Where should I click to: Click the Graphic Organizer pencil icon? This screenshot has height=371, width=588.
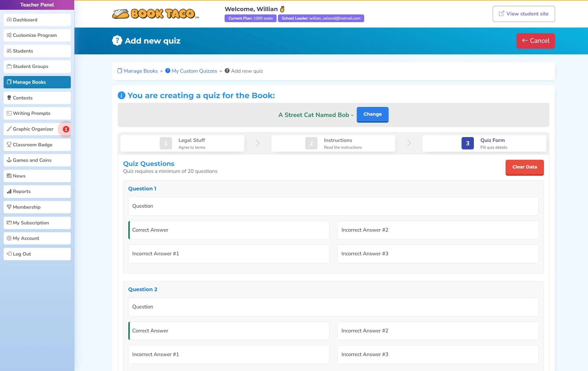[9, 129]
